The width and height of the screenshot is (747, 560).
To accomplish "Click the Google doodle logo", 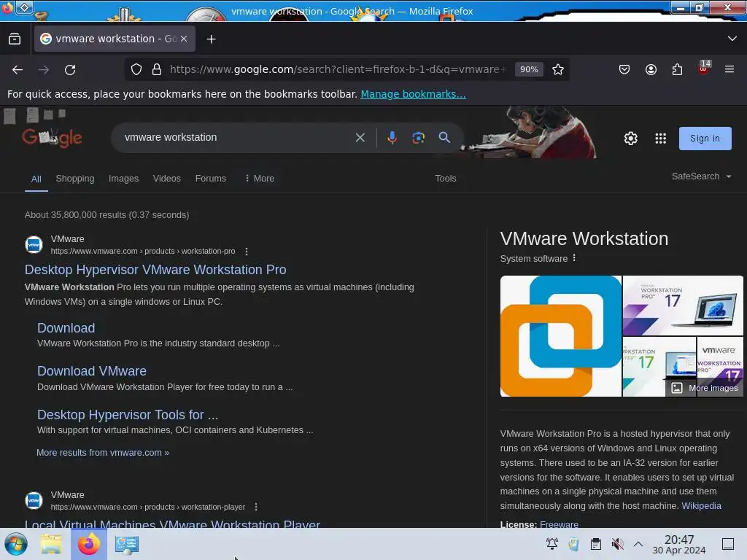I will tap(52, 138).
